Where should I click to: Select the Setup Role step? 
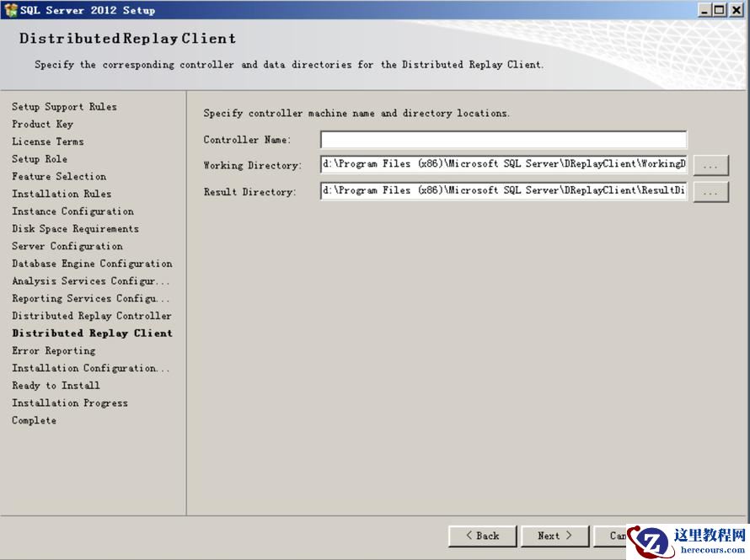click(x=40, y=159)
